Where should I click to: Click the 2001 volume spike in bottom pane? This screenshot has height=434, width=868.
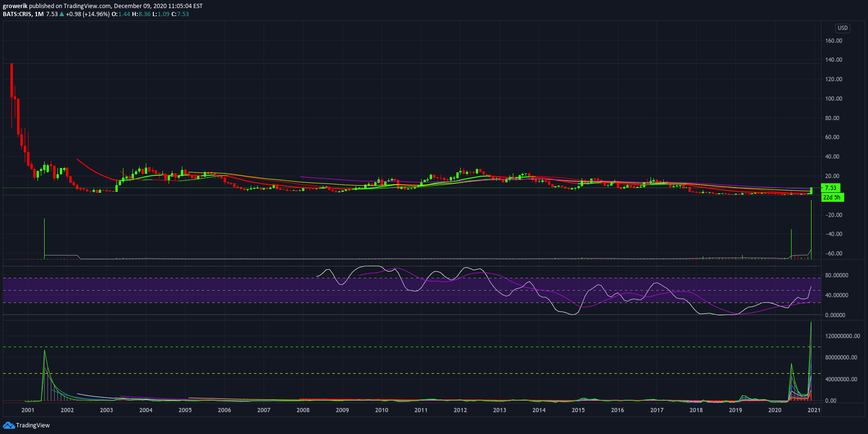[44, 375]
